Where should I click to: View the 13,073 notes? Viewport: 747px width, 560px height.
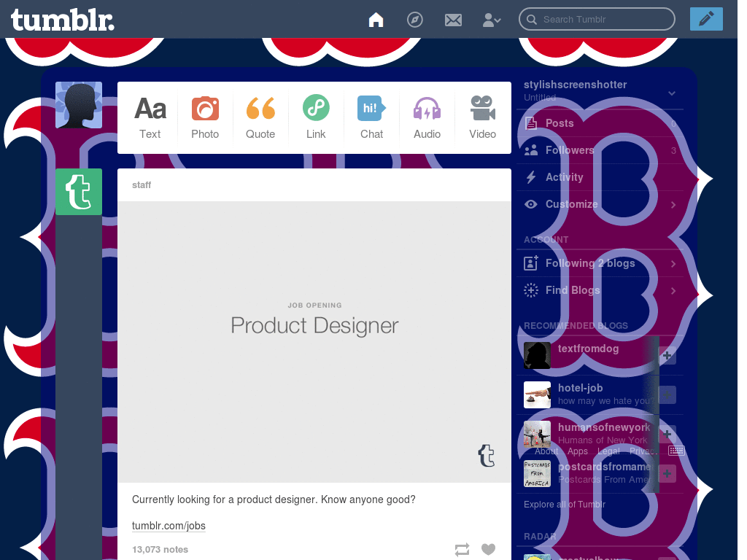(x=160, y=550)
